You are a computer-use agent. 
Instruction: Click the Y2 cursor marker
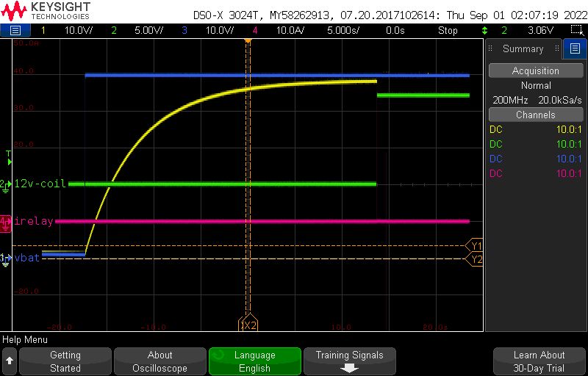point(474,259)
